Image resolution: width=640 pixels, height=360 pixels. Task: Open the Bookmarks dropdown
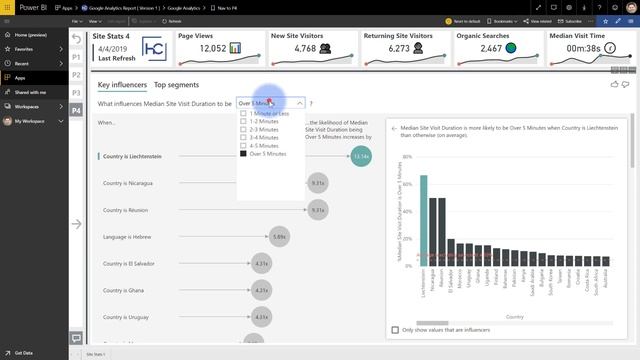coord(502,21)
